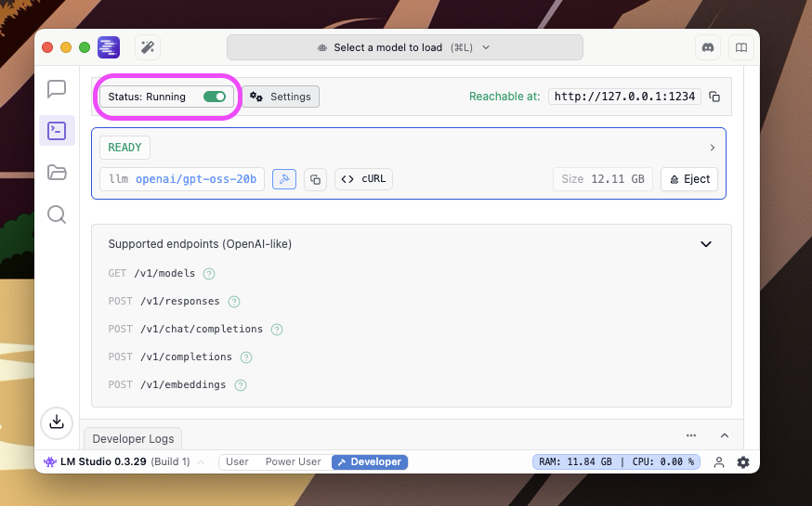Copy the model identifier

tap(315, 179)
